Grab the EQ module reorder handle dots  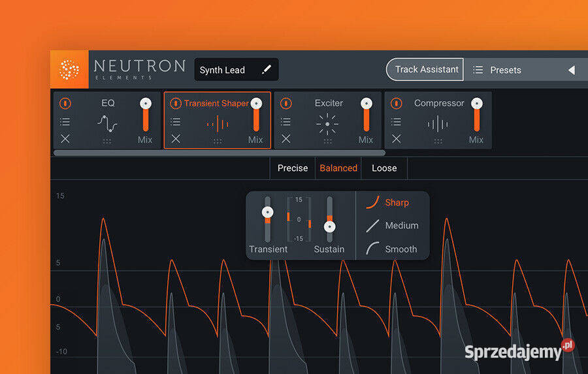coord(107,141)
